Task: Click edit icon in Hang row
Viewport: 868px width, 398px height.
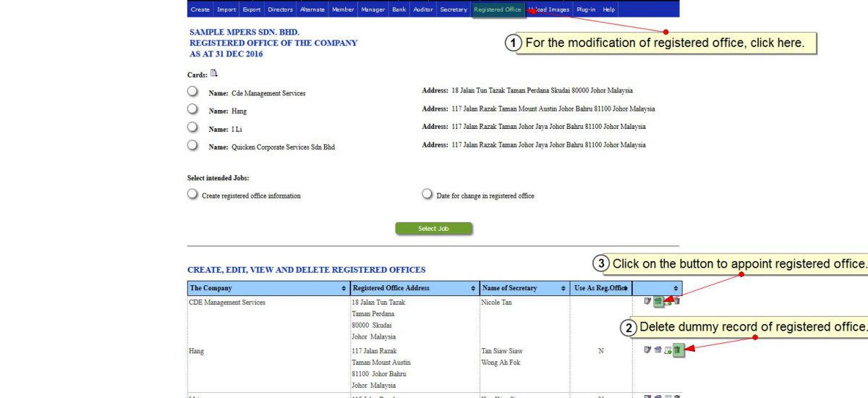Action: point(647,350)
